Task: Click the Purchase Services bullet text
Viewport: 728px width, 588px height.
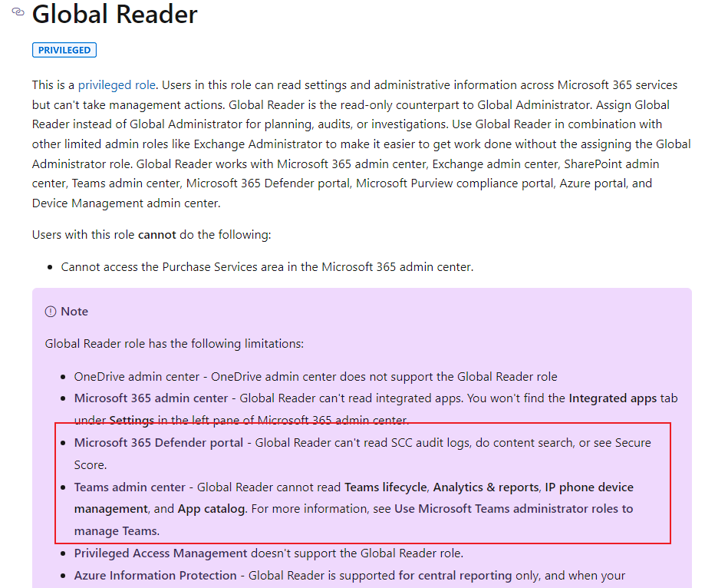Action: tap(267, 267)
